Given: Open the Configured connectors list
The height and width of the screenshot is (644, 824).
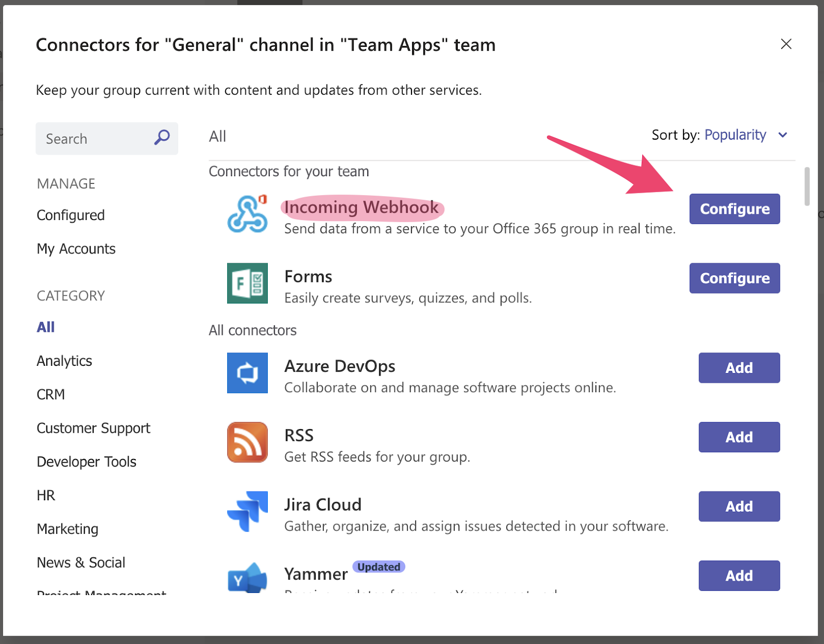Looking at the screenshot, I should tap(71, 215).
